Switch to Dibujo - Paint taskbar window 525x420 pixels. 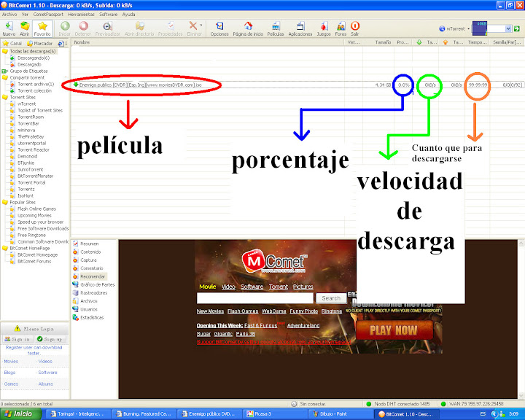click(x=341, y=414)
